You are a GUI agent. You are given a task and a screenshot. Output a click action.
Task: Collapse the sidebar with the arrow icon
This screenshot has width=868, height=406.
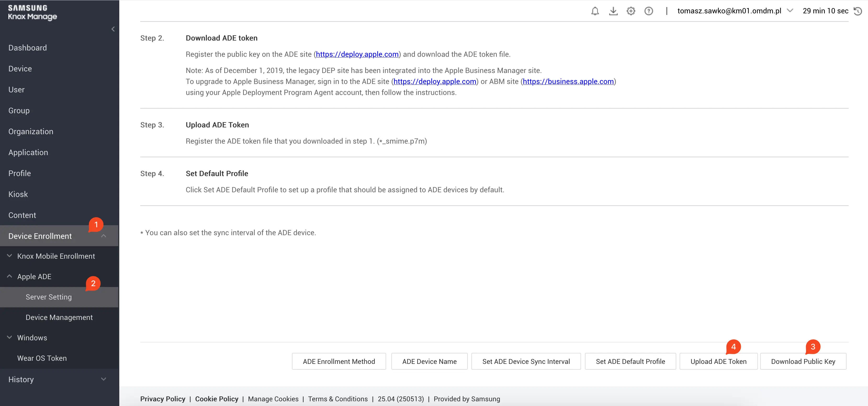click(113, 29)
